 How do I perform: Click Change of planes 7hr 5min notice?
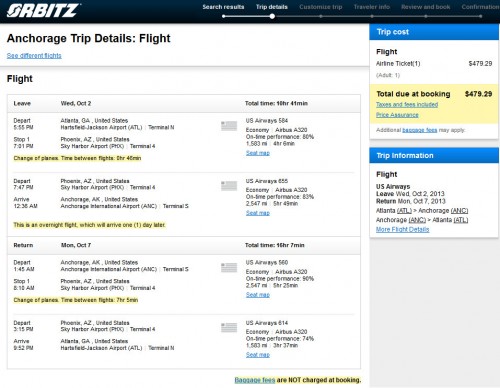[x=76, y=300]
